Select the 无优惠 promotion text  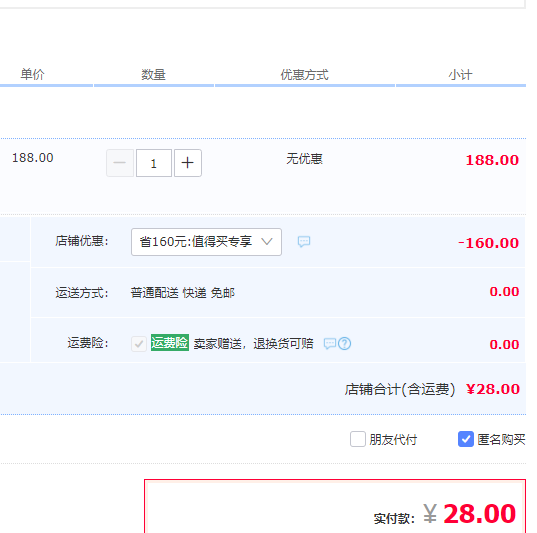tap(304, 159)
